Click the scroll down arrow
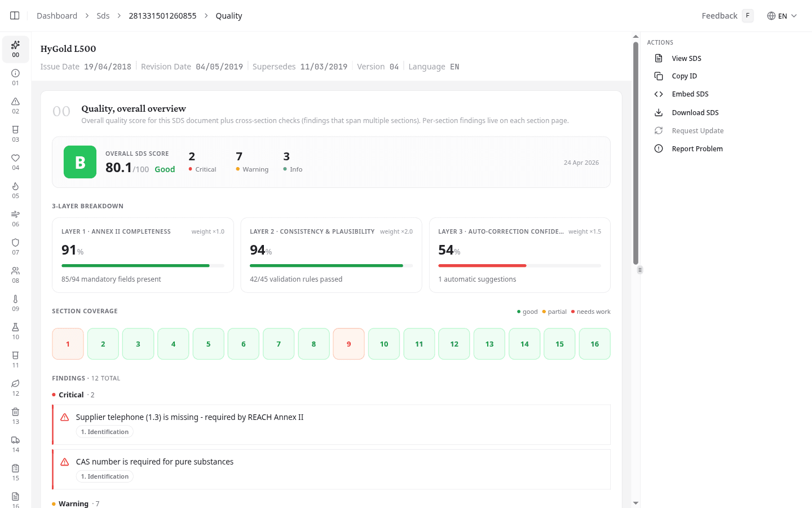Image resolution: width=812 pixels, height=508 pixels. tap(636, 503)
